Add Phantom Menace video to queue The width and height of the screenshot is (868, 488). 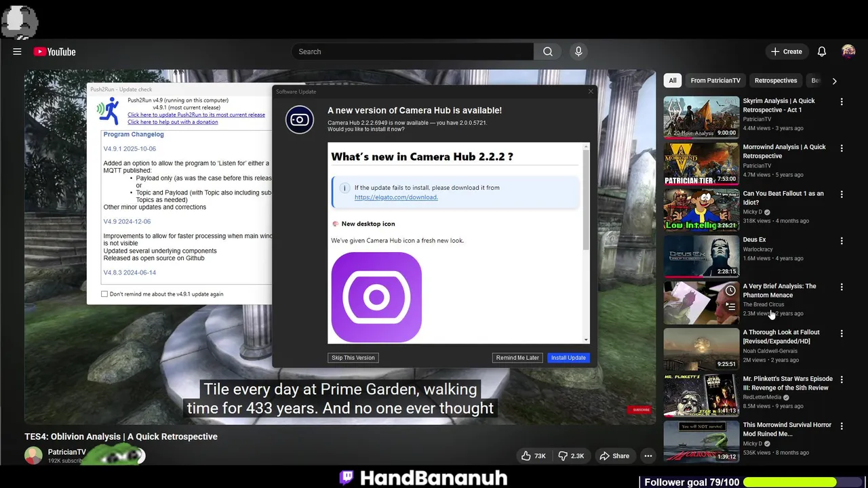pyautogui.click(x=730, y=306)
